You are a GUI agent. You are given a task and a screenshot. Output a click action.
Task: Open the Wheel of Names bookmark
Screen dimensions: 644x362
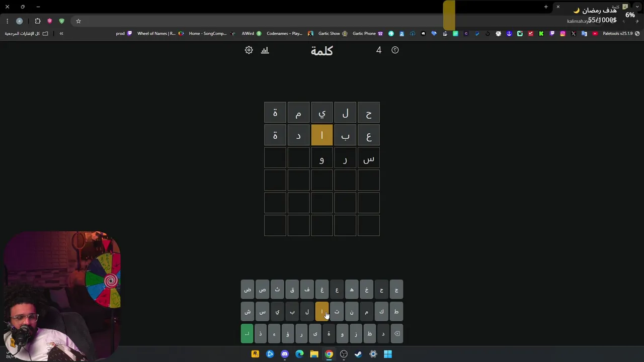click(x=160, y=34)
